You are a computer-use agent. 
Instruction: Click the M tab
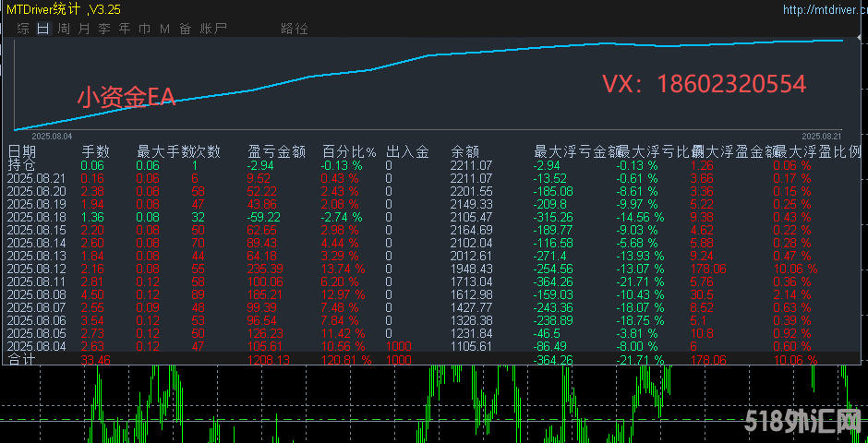[164, 29]
